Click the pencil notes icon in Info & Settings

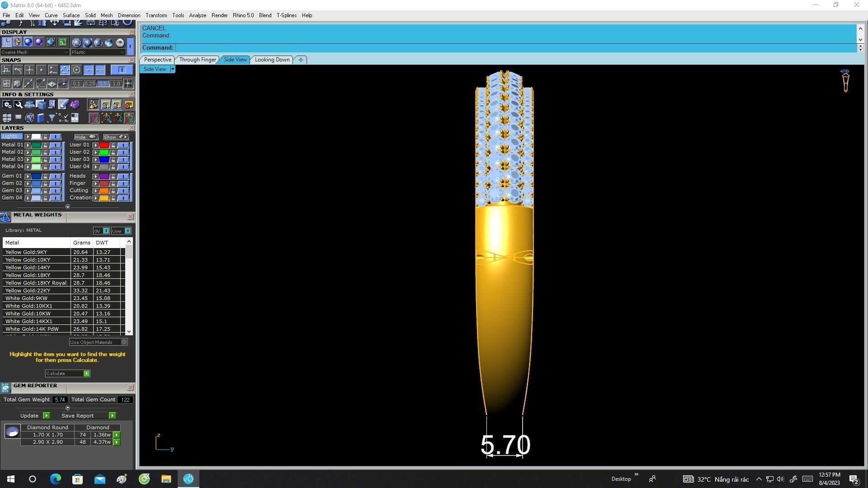[x=63, y=105]
